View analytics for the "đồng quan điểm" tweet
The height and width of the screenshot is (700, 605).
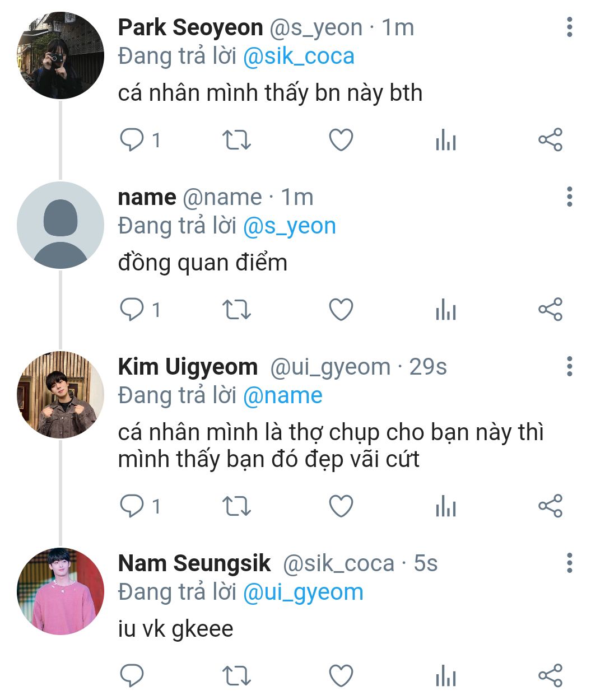tap(445, 310)
